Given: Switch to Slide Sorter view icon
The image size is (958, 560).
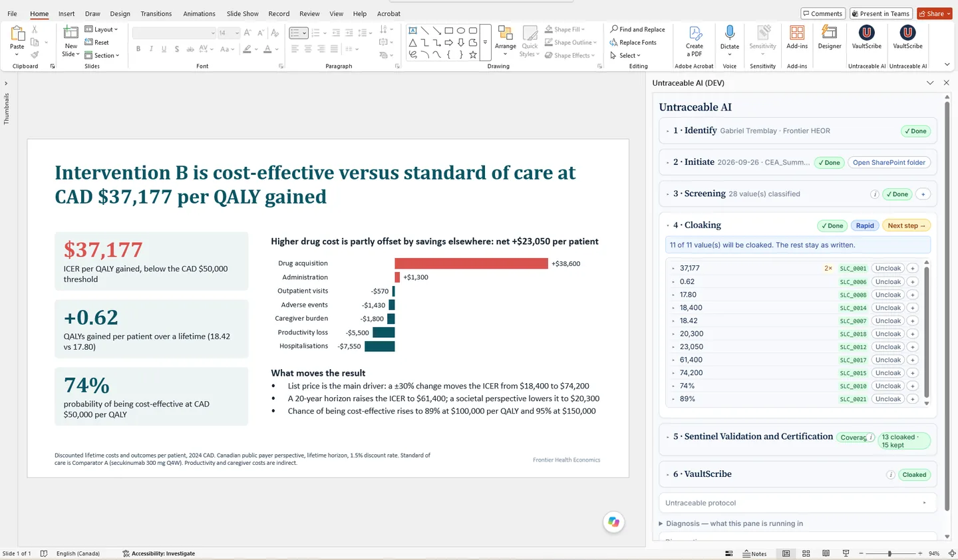Looking at the screenshot, I should click(806, 553).
